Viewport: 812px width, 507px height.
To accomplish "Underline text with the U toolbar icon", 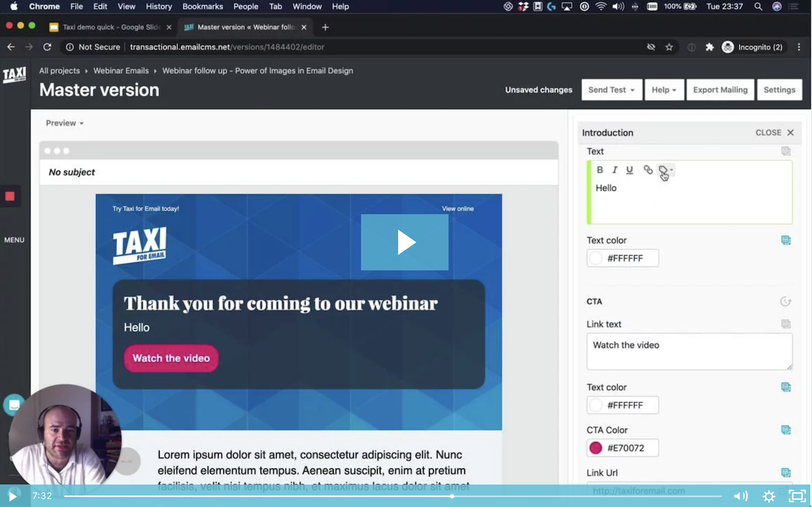I will tap(629, 170).
